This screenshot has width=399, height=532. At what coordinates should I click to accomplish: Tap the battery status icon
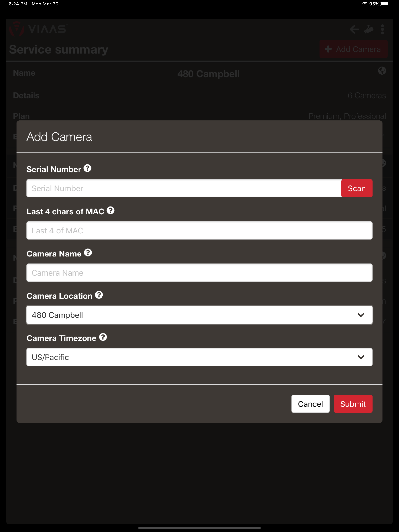pos(385,4)
